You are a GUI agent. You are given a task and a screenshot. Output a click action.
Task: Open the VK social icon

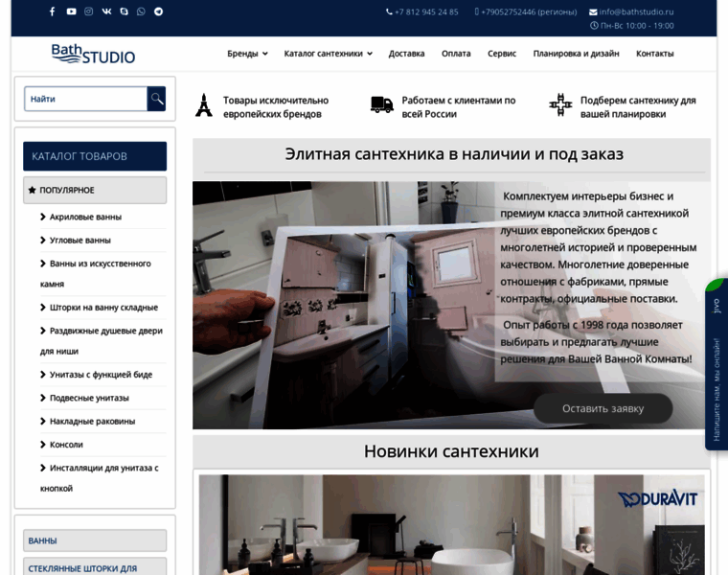[x=106, y=11]
